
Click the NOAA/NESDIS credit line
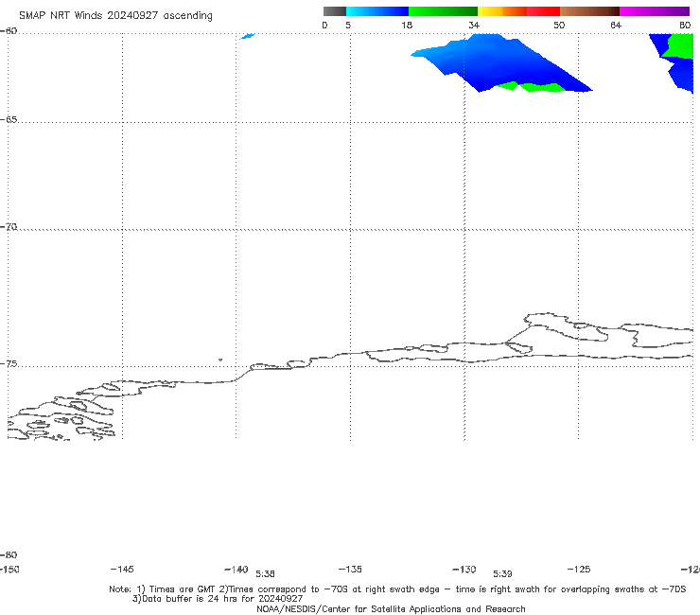[391, 608]
